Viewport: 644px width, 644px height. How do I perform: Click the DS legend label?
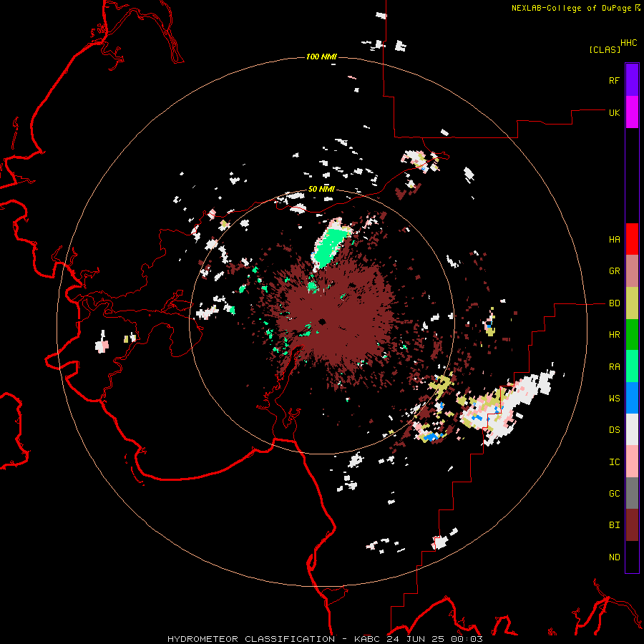(614, 429)
